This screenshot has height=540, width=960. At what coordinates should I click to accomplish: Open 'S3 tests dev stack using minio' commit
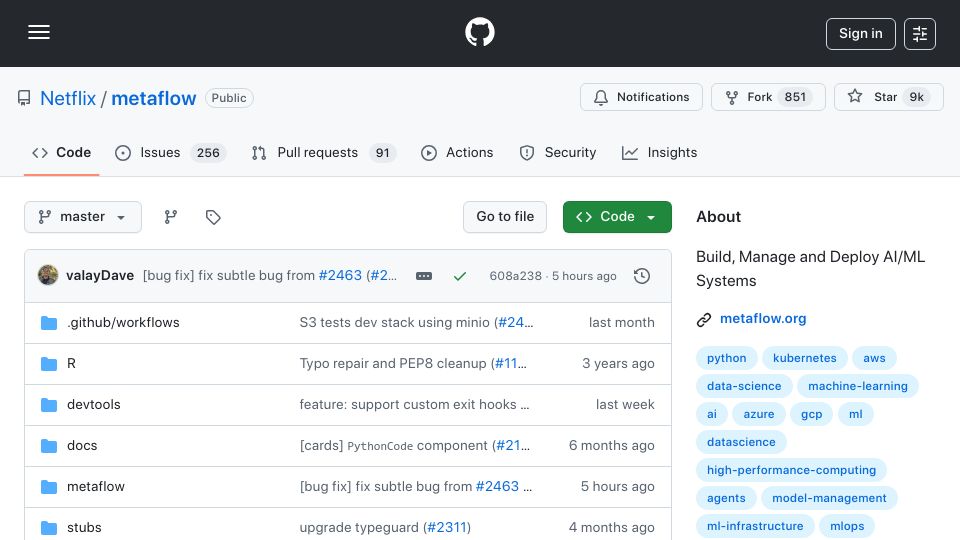click(394, 323)
